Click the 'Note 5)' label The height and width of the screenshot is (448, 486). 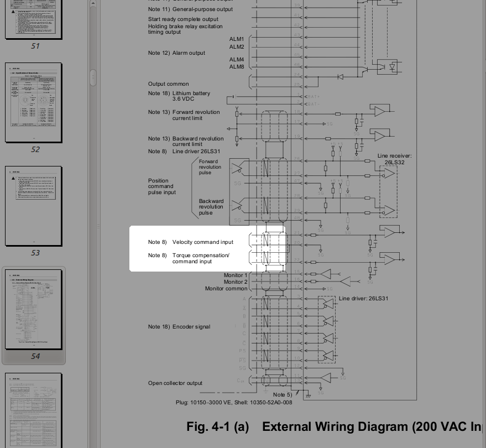point(283,395)
